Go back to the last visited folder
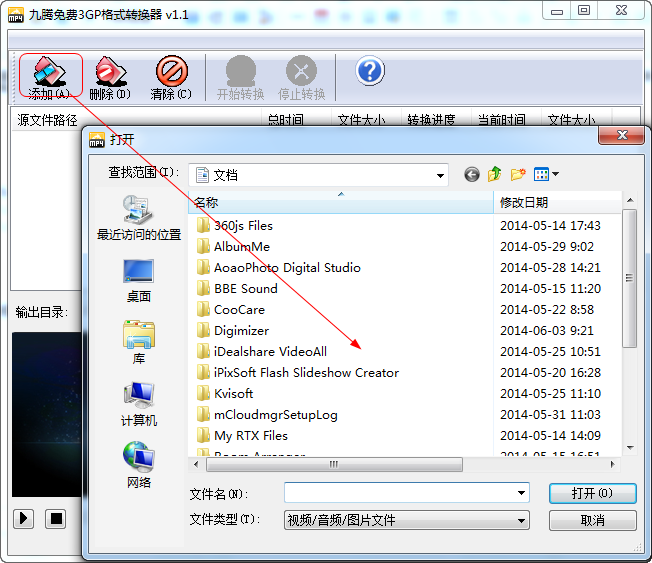Image resolution: width=652 pixels, height=563 pixels. pyautogui.click(x=472, y=174)
